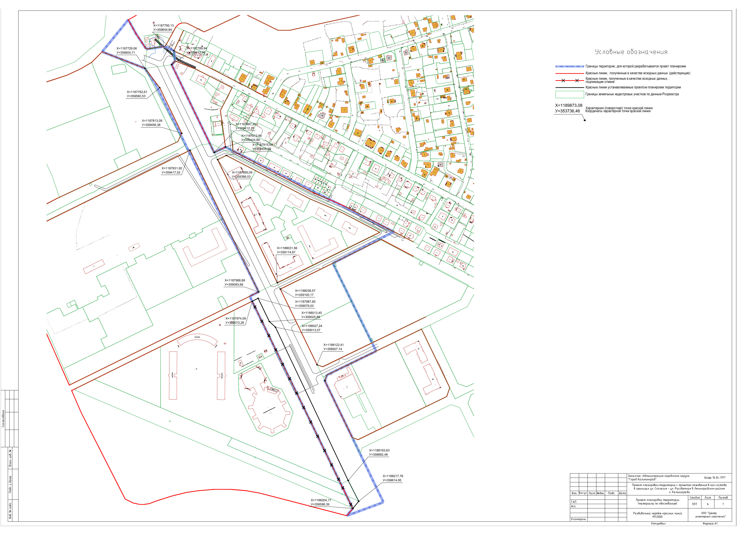Click the characteristic point dot symbol in legend

(x=585, y=120)
